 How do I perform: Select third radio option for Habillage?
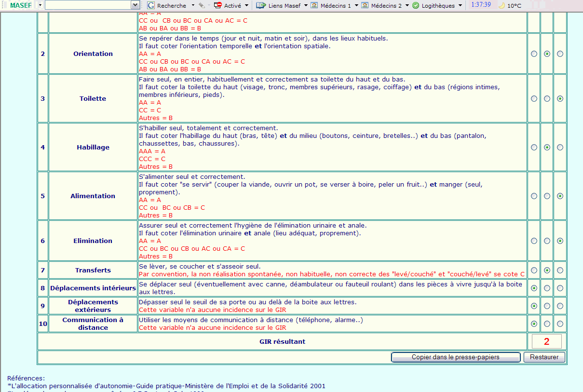560,148
